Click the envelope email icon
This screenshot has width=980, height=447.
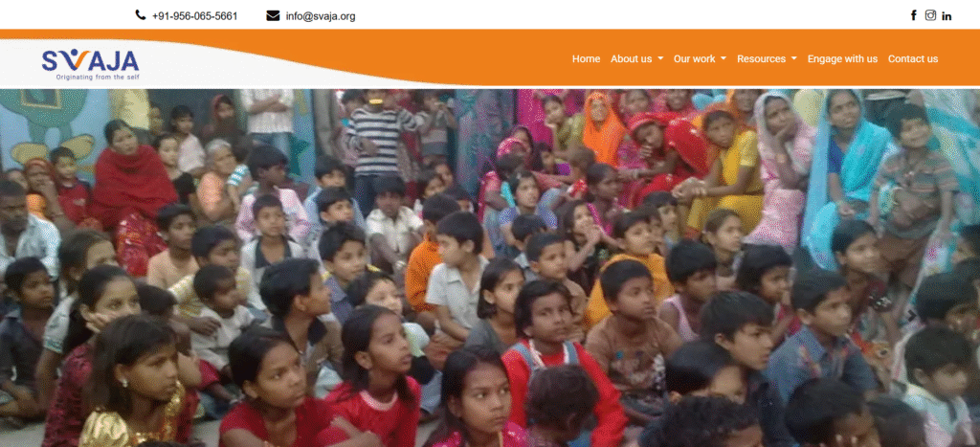(x=273, y=15)
